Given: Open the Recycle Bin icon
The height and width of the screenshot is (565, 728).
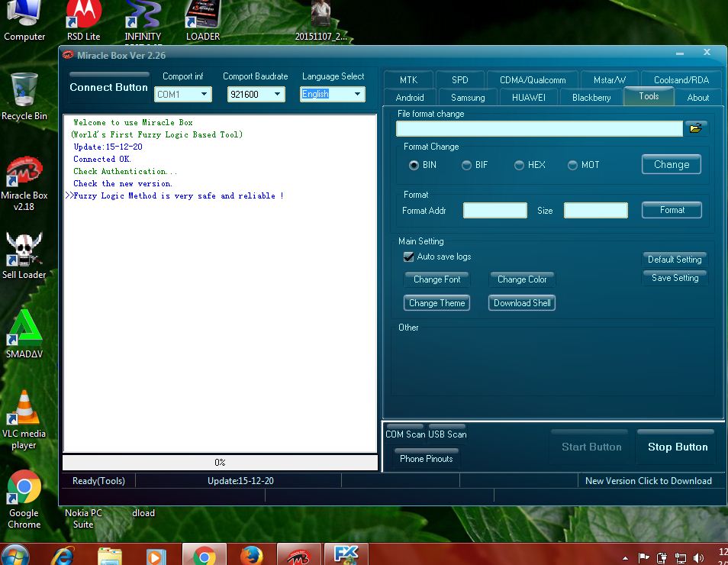Looking at the screenshot, I should point(24,97).
